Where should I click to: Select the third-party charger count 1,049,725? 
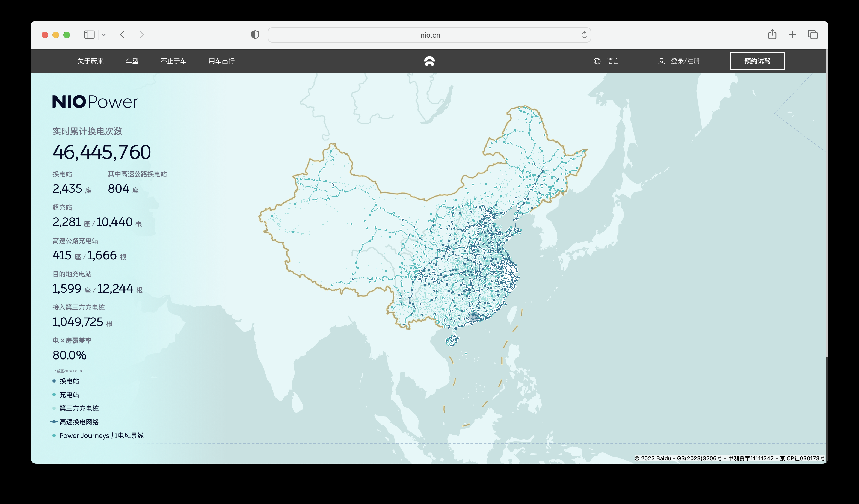[78, 322]
